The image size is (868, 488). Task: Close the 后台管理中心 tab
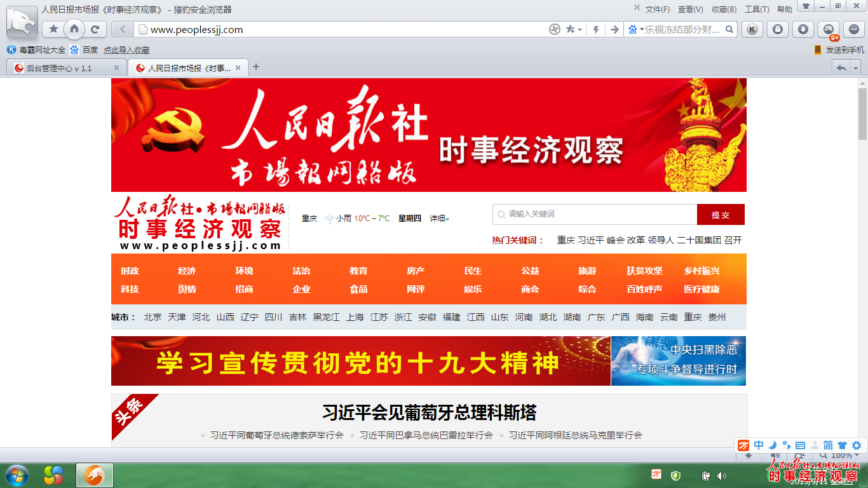coord(116,68)
